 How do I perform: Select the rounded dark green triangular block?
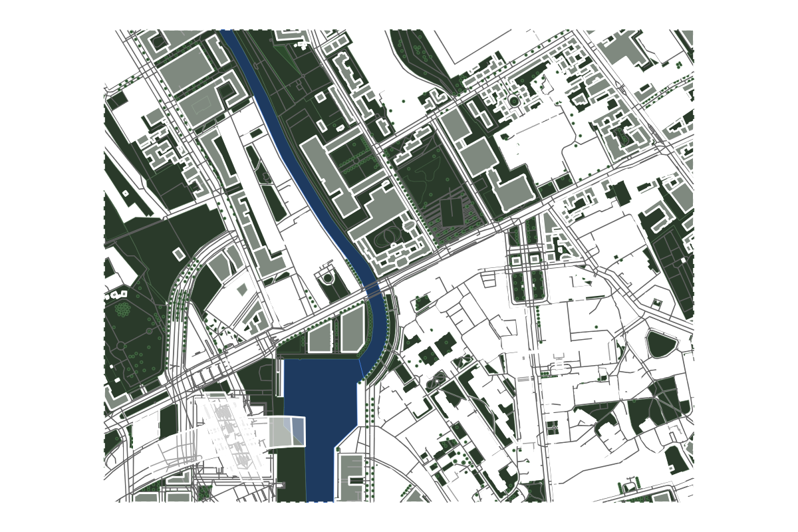coord(661,344)
